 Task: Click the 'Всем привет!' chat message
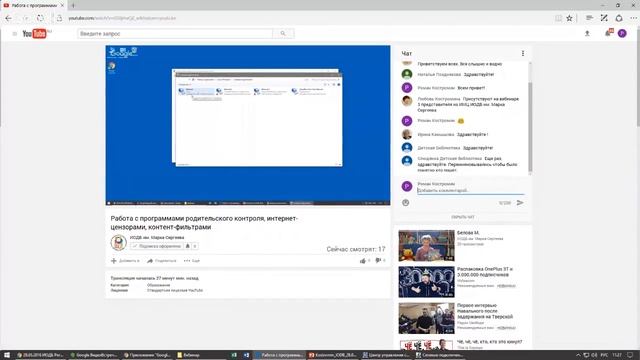click(x=471, y=88)
